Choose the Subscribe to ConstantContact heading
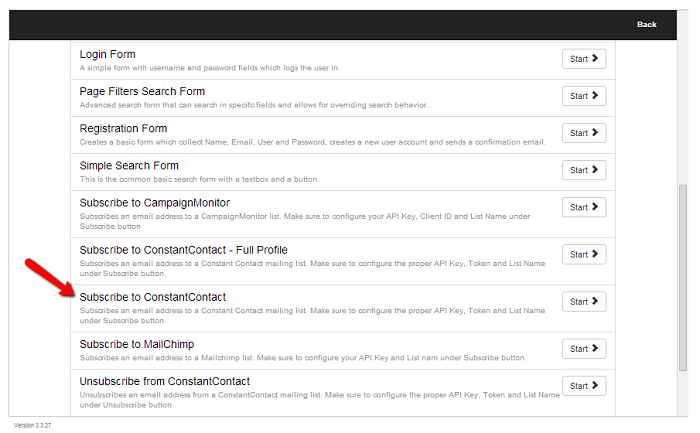This screenshot has width=700, height=433. [153, 297]
